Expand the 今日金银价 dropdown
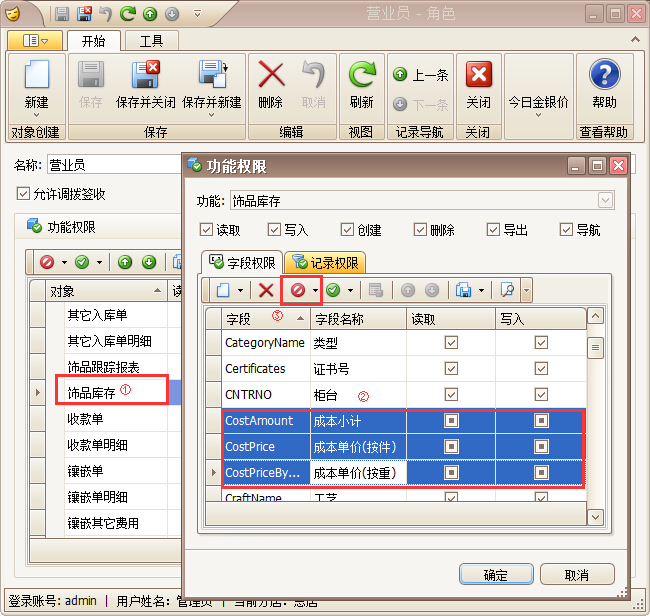The width and height of the screenshot is (650, 616). [538, 114]
